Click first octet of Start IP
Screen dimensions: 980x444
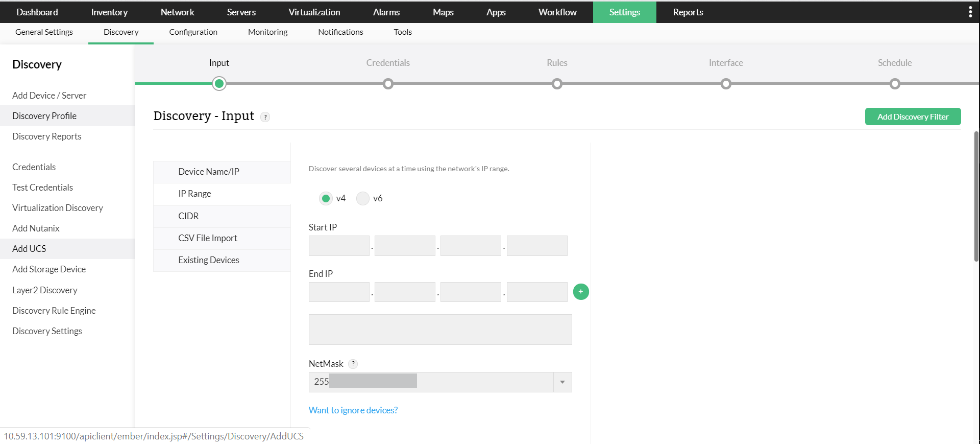coord(339,246)
